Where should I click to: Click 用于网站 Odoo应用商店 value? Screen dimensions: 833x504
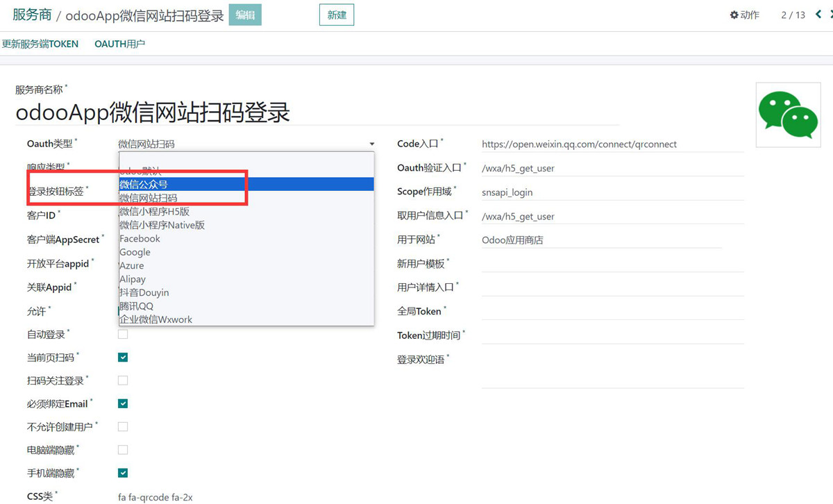[x=602, y=240]
